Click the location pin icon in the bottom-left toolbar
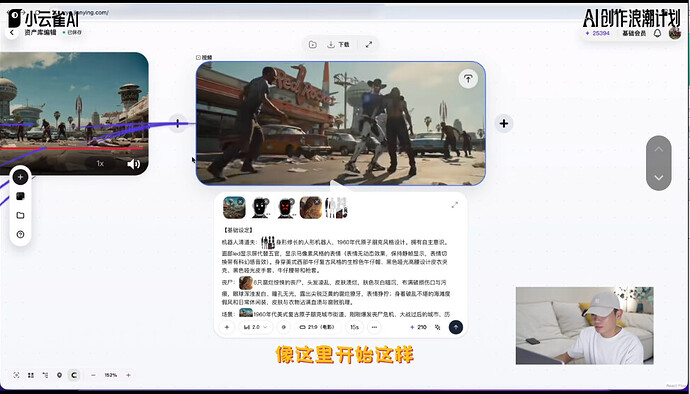Image resolution: width=690 pixels, height=394 pixels. click(x=59, y=375)
